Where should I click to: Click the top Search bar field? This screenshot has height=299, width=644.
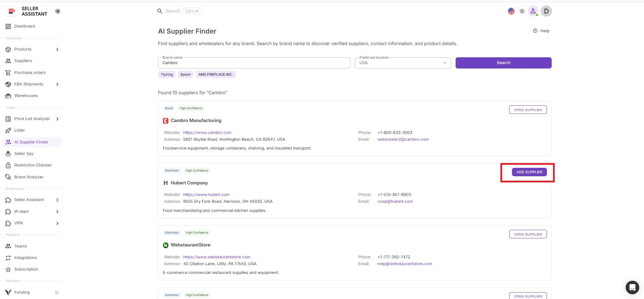click(x=179, y=11)
